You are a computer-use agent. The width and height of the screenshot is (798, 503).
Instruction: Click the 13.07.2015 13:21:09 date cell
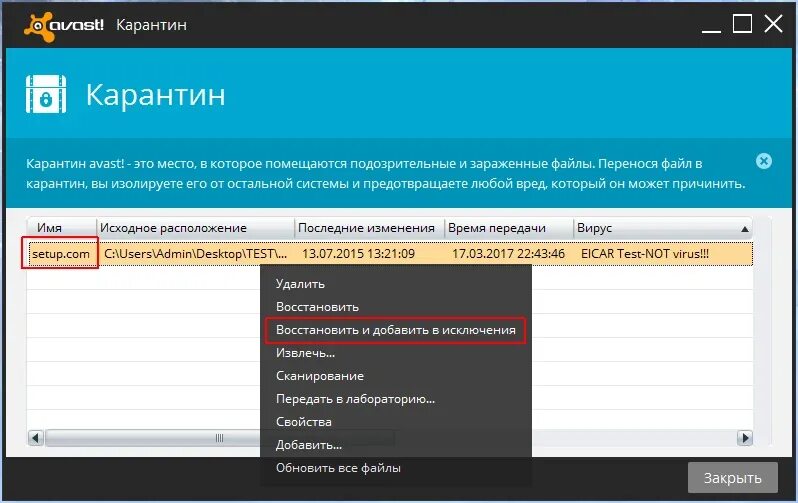(358, 254)
